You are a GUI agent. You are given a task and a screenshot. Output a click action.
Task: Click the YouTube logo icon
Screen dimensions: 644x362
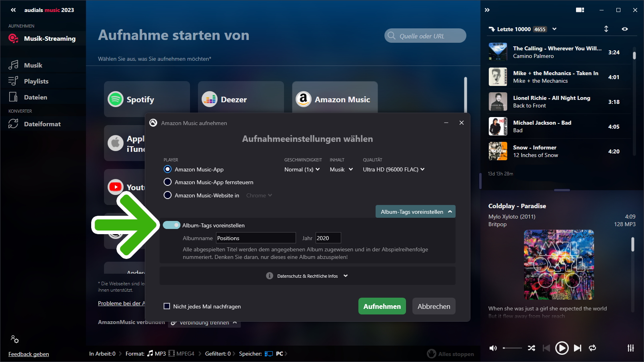pos(116,187)
